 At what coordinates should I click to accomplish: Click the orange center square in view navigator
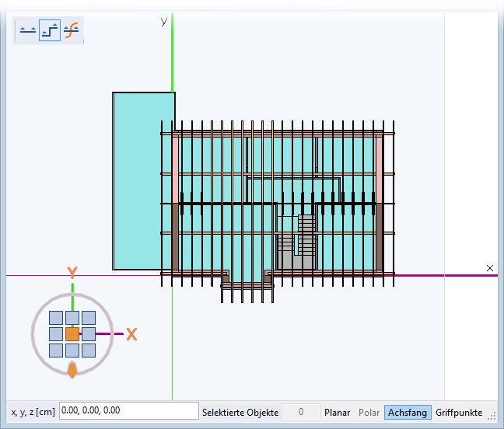click(72, 334)
